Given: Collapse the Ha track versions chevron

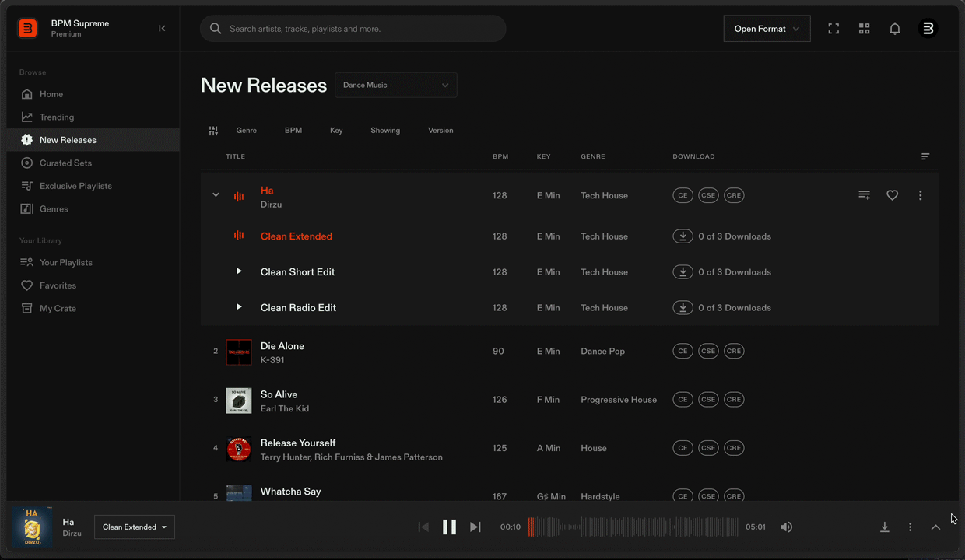Looking at the screenshot, I should coord(216,195).
